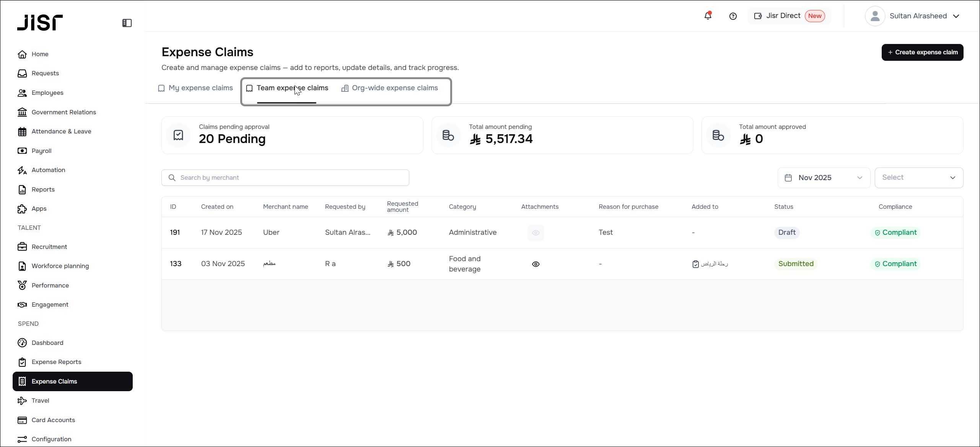Expand the Sultan Alrasheed user menu
This screenshot has width=980, height=447.
click(x=918, y=16)
